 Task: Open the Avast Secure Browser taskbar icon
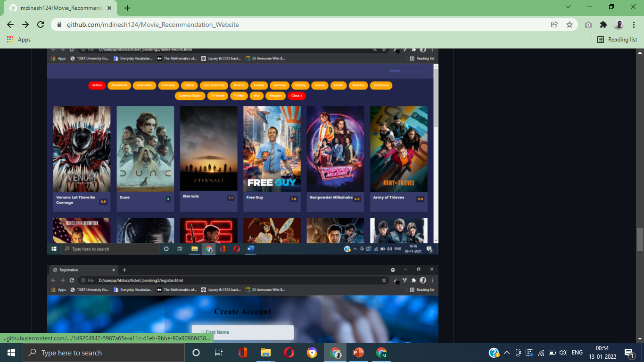[312, 353]
